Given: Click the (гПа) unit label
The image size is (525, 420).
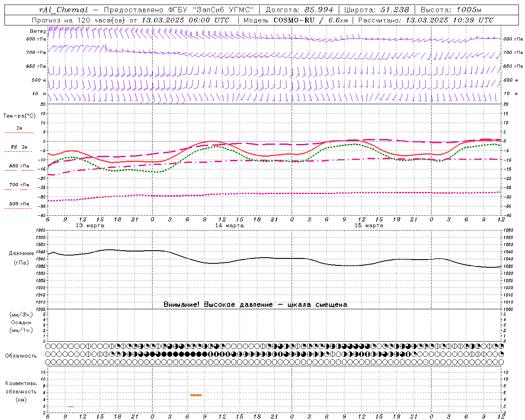Looking at the screenshot, I should tap(21, 263).
